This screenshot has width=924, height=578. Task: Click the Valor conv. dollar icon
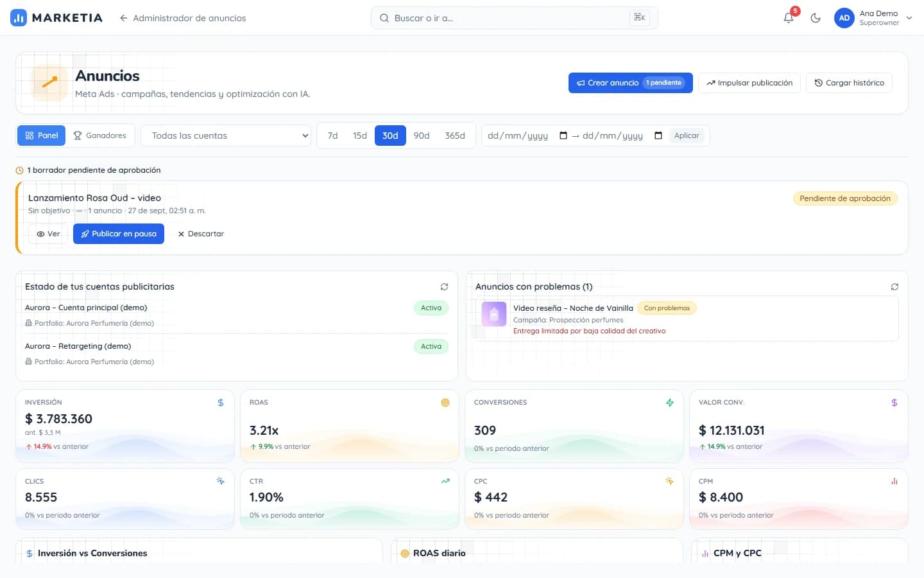[894, 403]
